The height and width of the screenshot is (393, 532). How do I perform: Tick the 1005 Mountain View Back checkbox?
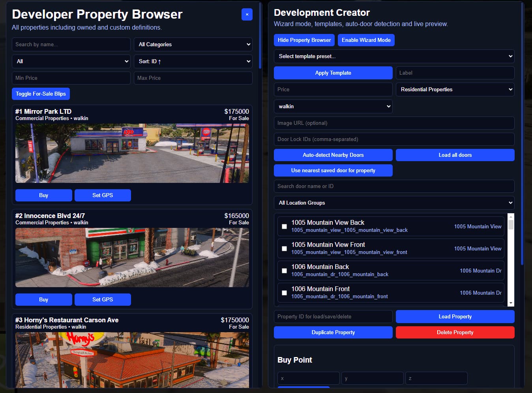(284, 226)
